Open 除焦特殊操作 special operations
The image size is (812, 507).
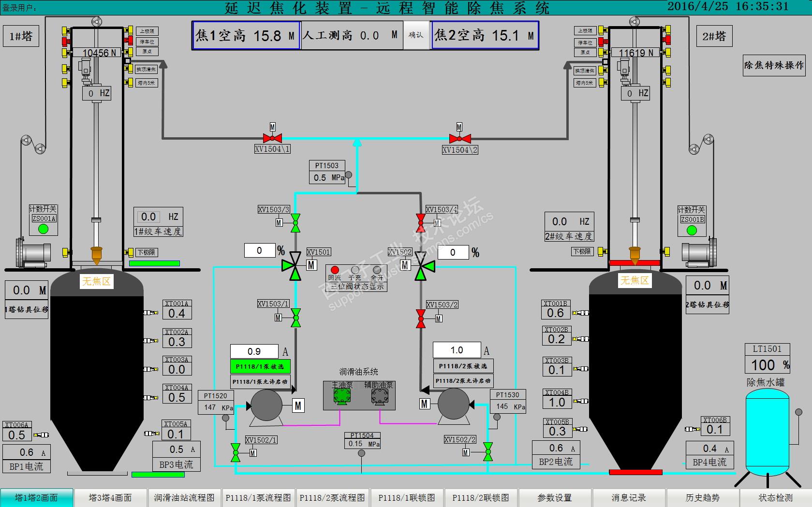point(774,65)
